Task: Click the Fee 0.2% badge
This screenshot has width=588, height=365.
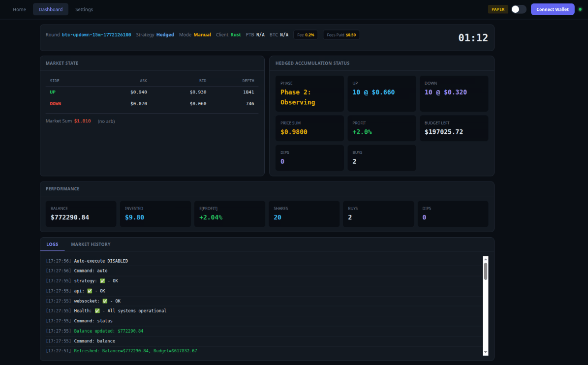Action: (305, 34)
